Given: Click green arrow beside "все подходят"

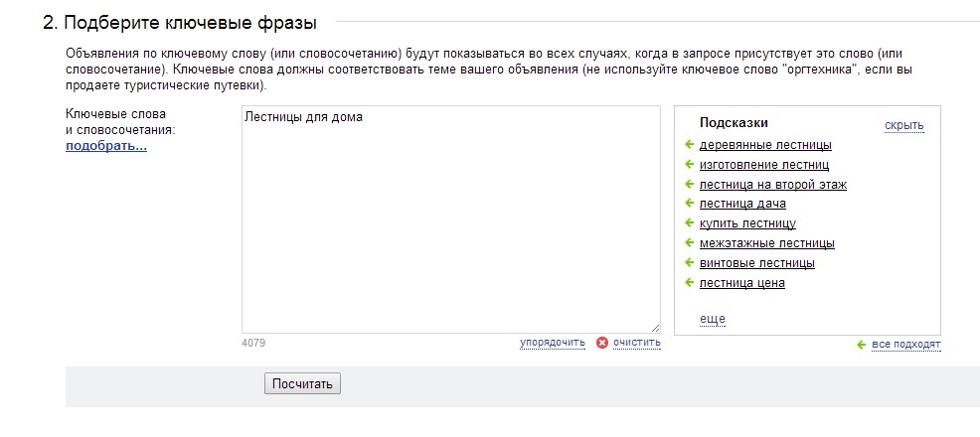Looking at the screenshot, I should (x=862, y=345).
